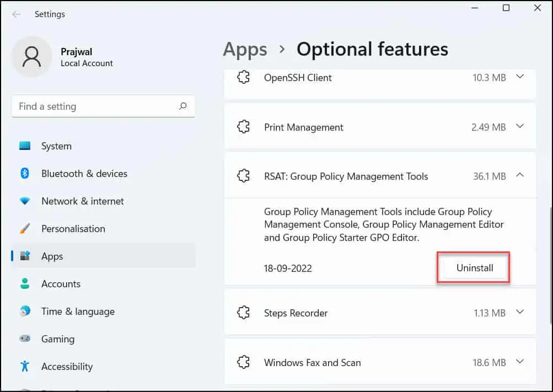
Task: Go to Network & internet settings
Action: tap(103, 201)
